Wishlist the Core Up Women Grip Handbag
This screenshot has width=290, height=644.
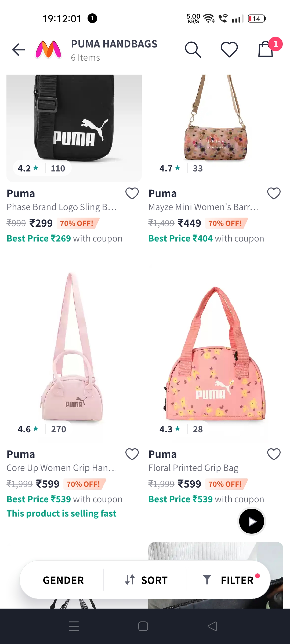(132, 454)
